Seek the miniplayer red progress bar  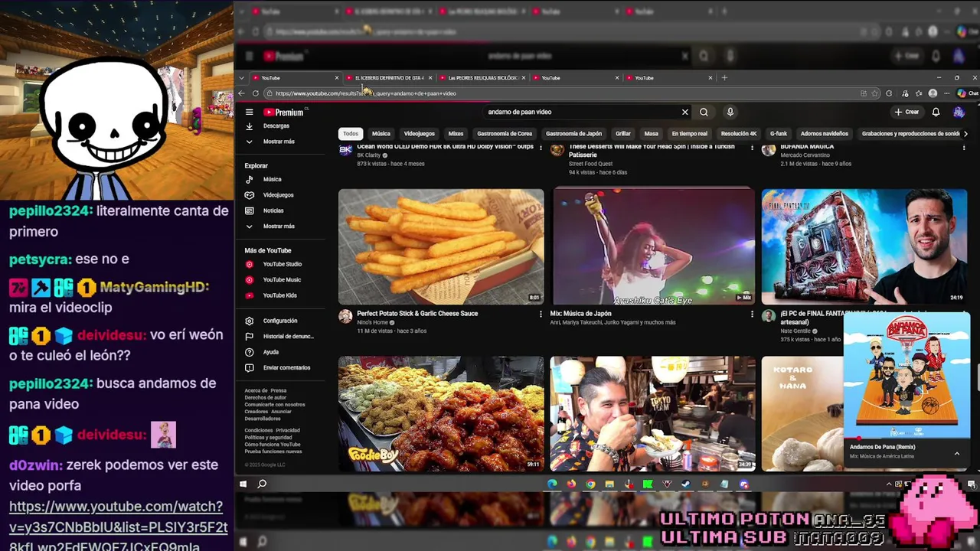point(906,439)
